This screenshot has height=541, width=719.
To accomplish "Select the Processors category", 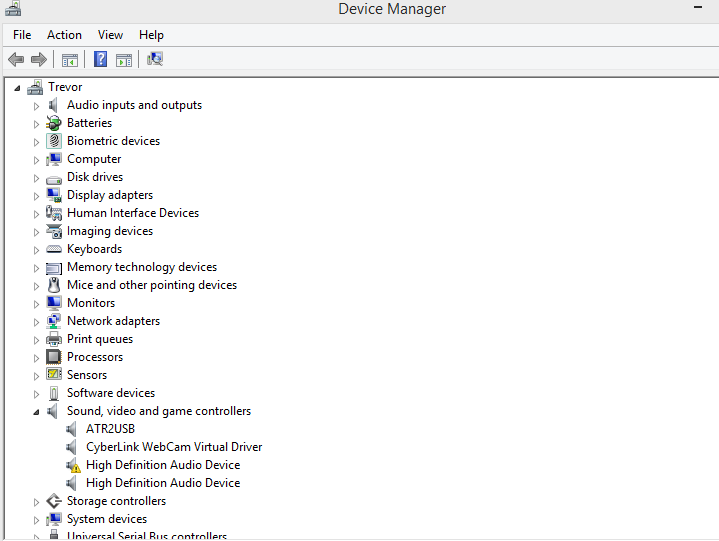I will coord(95,357).
